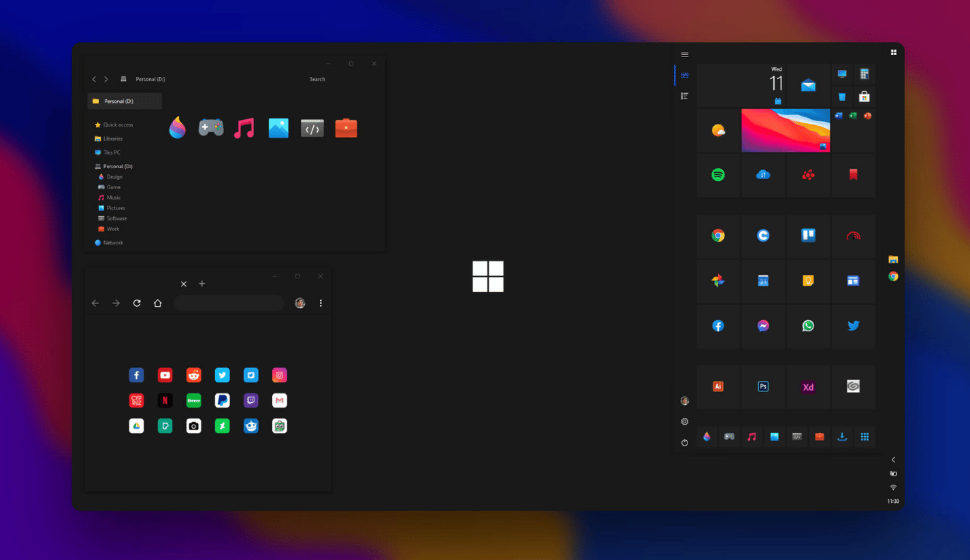Image resolution: width=970 pixels, height=560 pixels.
Task: Open the red bookmark app tile
Action: coord(854,175)
